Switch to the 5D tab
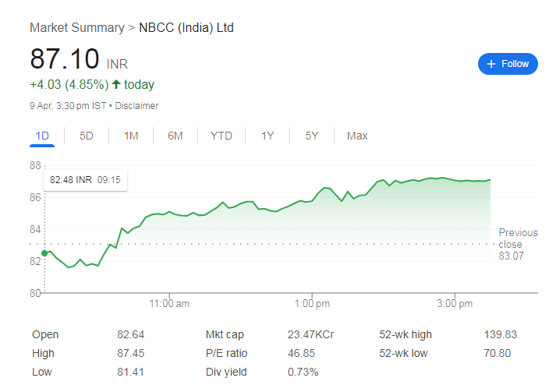Image resolution: width=556 pixels, height=392 pixels. (87, 136)
